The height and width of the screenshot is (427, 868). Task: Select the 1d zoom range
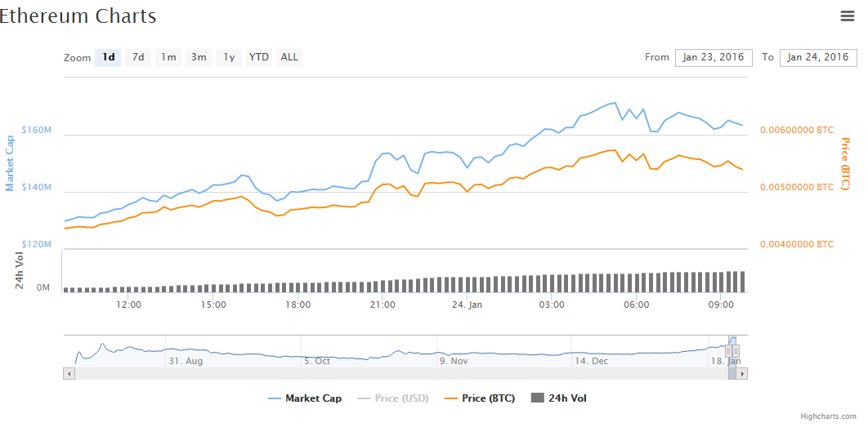click(108, 57)
